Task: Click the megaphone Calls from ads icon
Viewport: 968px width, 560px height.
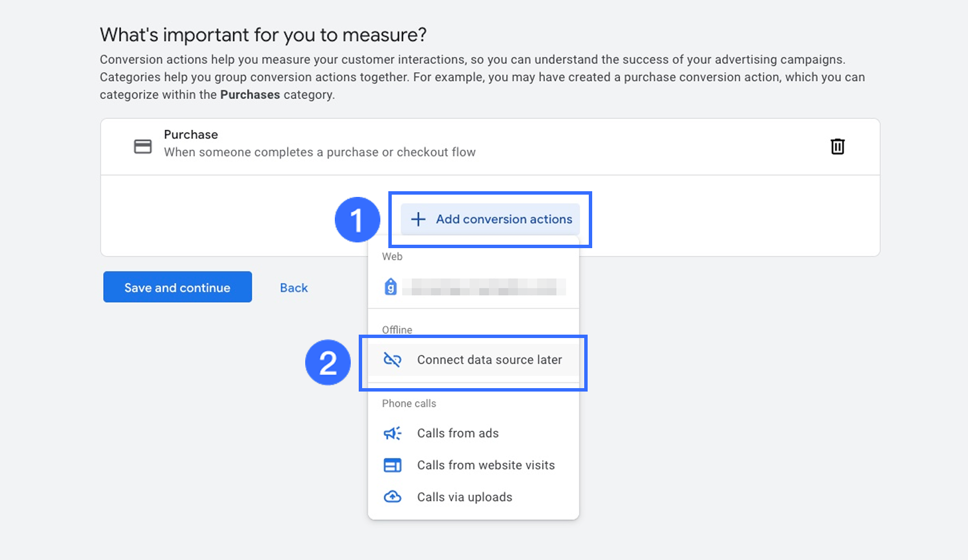Action: [x=392, y=433]
